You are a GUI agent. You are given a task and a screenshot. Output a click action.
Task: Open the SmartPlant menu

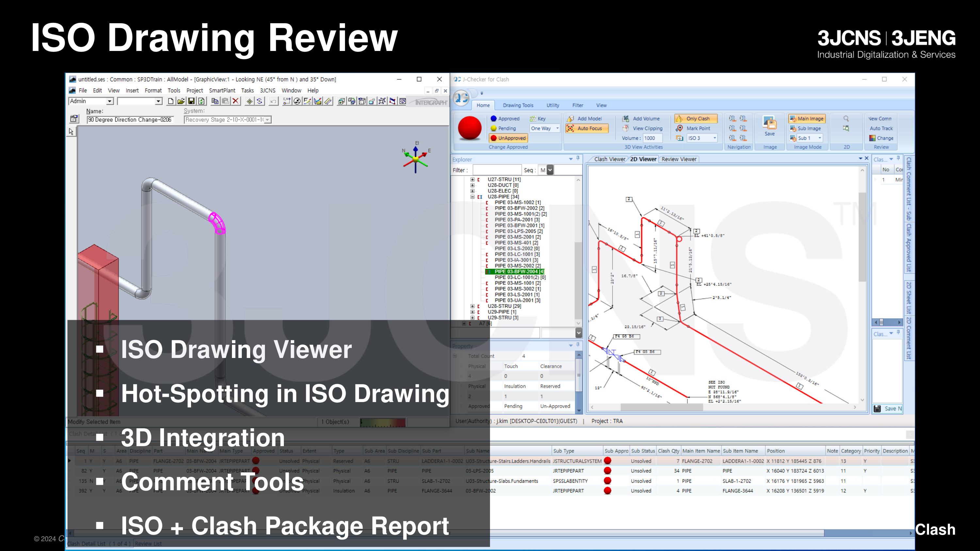coord(222,90)
